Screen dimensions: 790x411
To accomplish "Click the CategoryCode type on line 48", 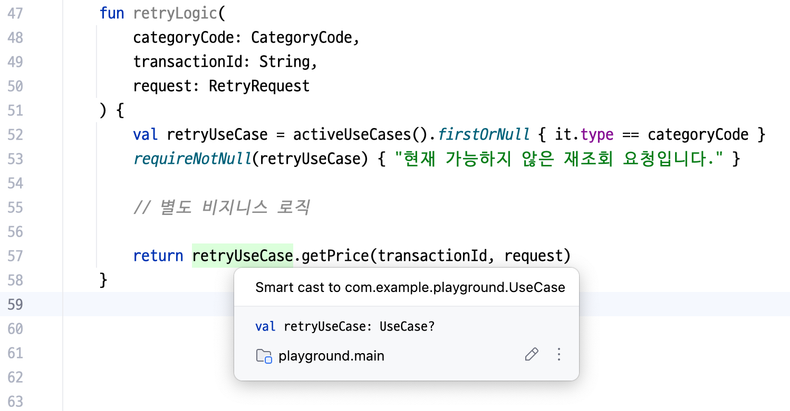I will [301, 38].
